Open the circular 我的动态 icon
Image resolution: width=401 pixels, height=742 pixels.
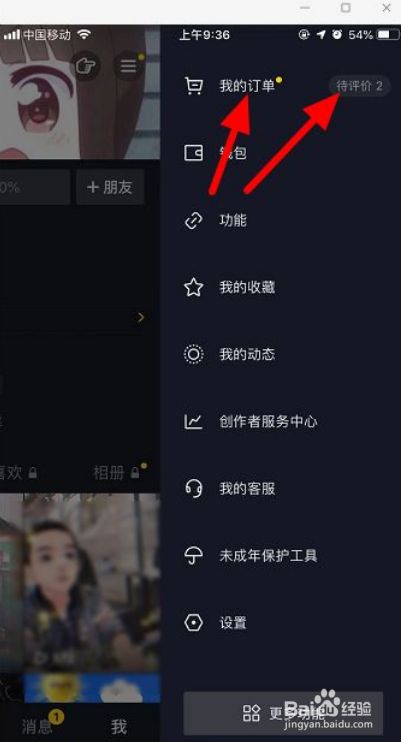[193, 354]
